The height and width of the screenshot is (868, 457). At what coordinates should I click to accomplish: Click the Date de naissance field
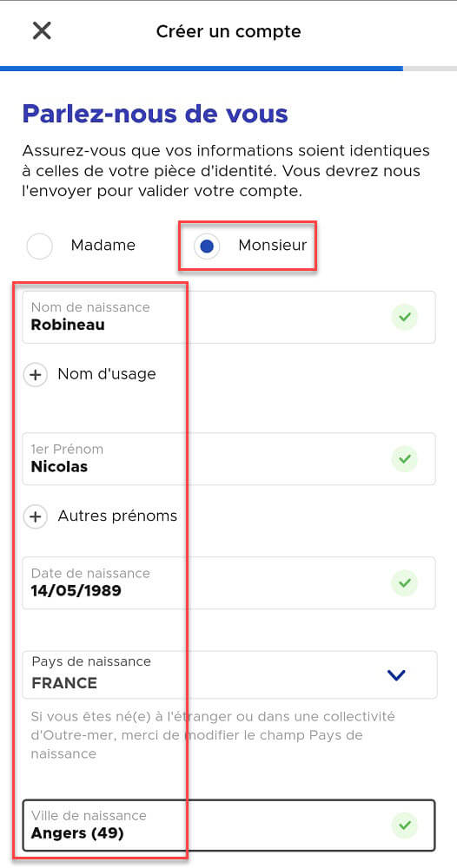pyautogui.click(x=228, y=583)
